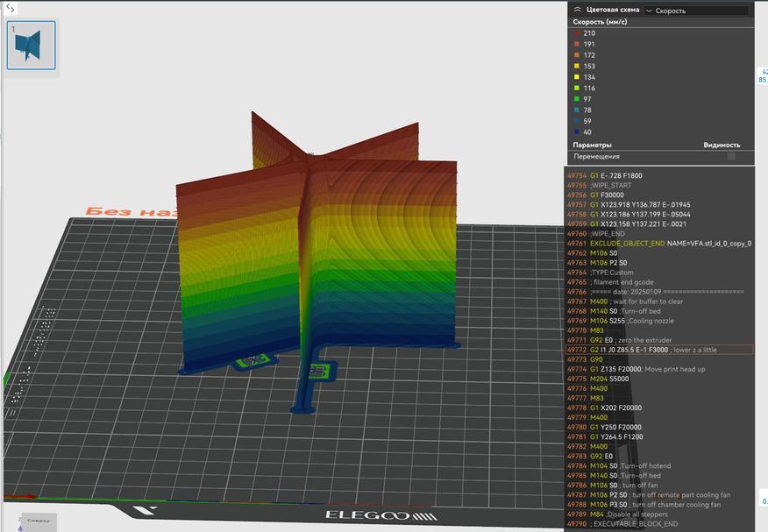The height and width of the screenshot is (532, 768).
Task: Select G-code line 49761 EXCLUDE_OBJECT_END
Action: tap(659, 243)
